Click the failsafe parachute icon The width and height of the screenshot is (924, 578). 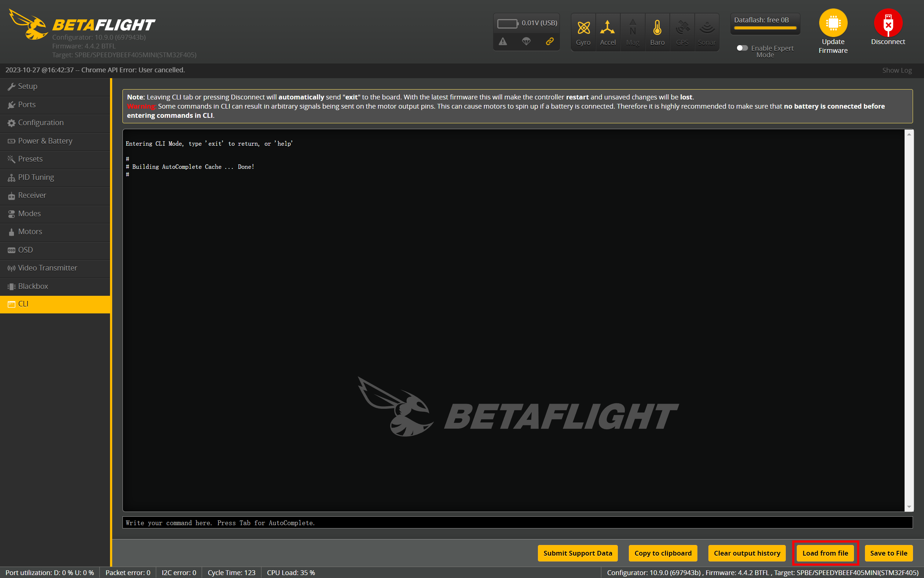pyautogui.click(x=526, y=41)
